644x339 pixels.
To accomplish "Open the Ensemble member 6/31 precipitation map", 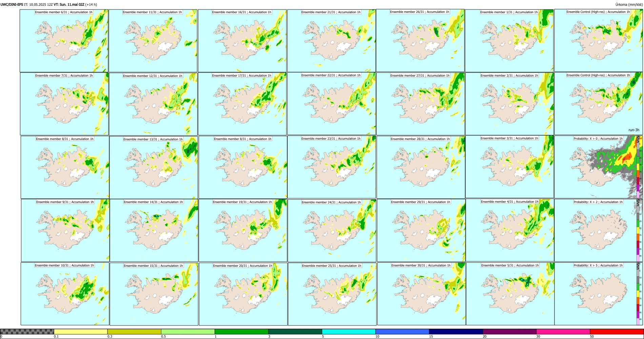I will 64,41.
